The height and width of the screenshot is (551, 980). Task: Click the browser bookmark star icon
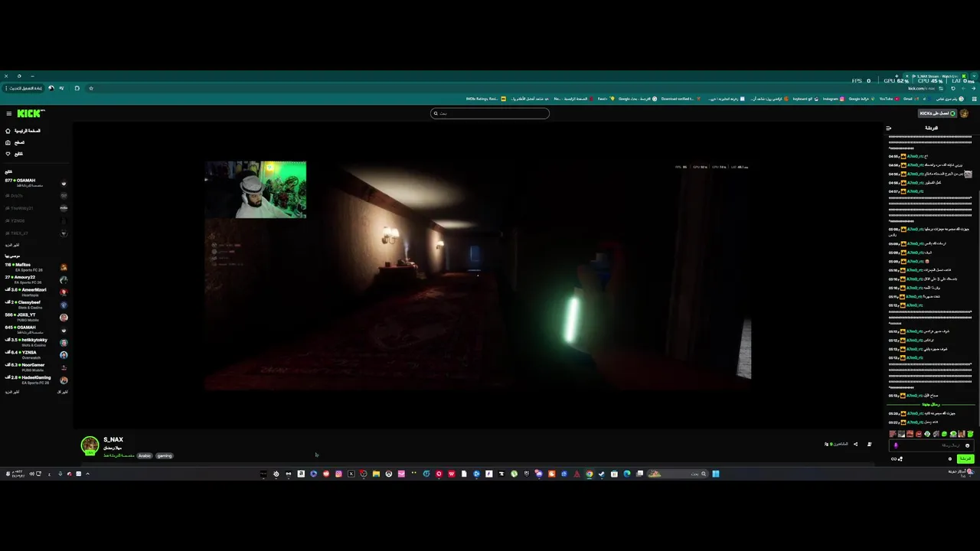coord(91,88)
